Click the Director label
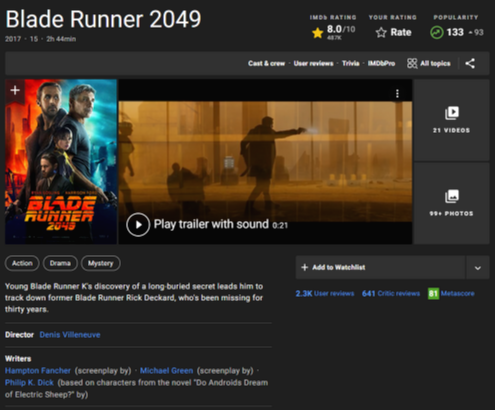The width and height of the screenshot is (495, 410). pyautogui.click(x=19, y=335)
